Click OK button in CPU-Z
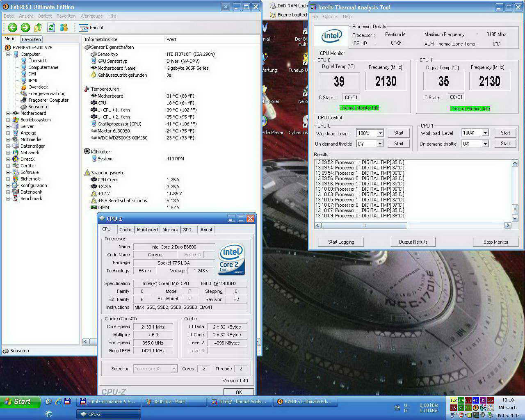525x420 pixels. pos(239,392)
